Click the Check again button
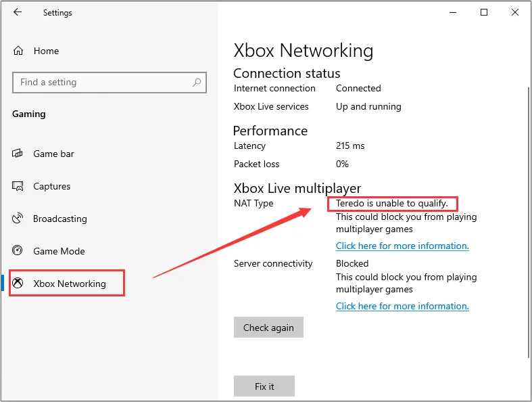Image resolution: width=532 pixels, height=402 pixels. point(268,328)
